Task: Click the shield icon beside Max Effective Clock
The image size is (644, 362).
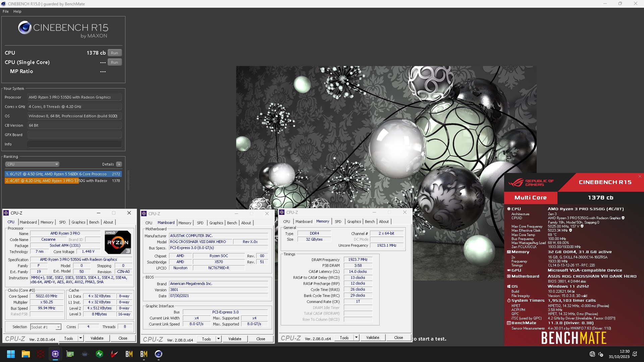Action: coord(570,230)
